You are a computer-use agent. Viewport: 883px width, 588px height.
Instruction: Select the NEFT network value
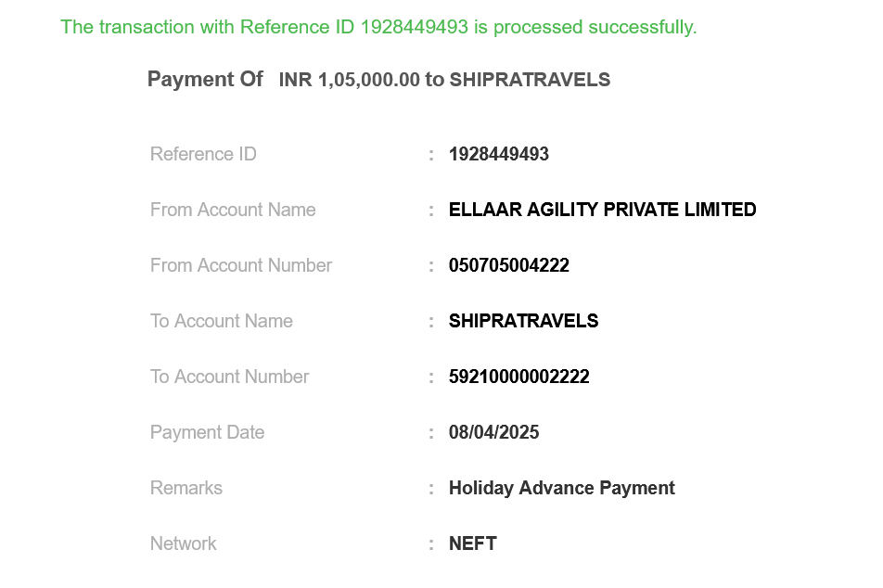tap(472, 543)
